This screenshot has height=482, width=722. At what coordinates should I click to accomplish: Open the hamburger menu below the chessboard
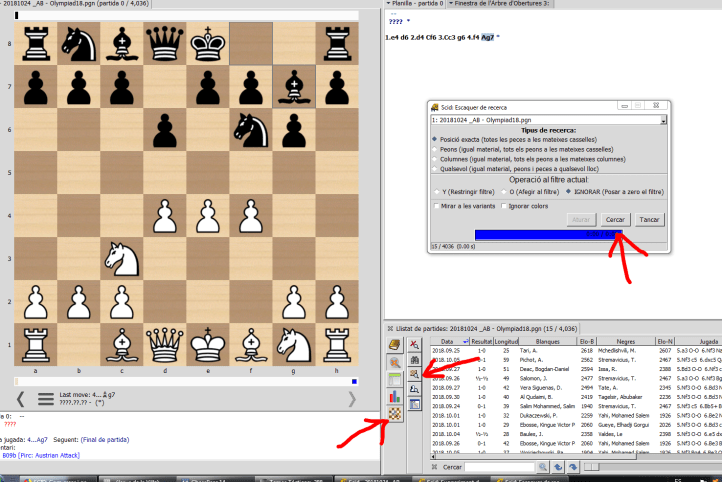(45, 399)
